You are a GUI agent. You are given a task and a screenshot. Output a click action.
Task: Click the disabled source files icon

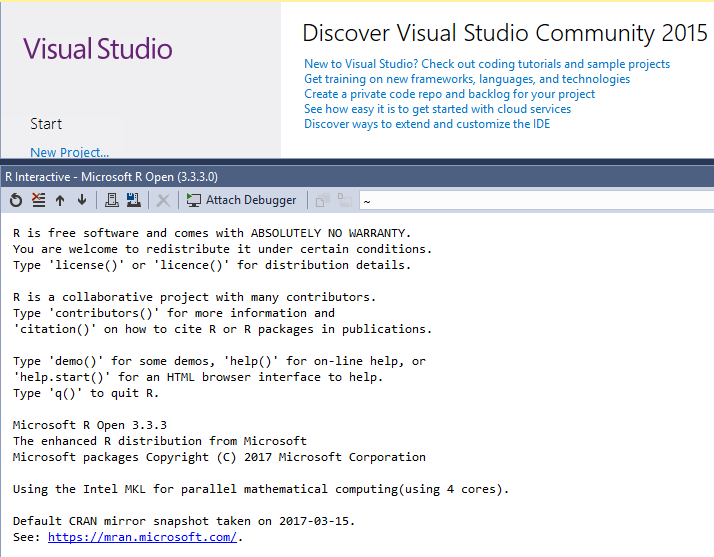[x=322, y=200]
